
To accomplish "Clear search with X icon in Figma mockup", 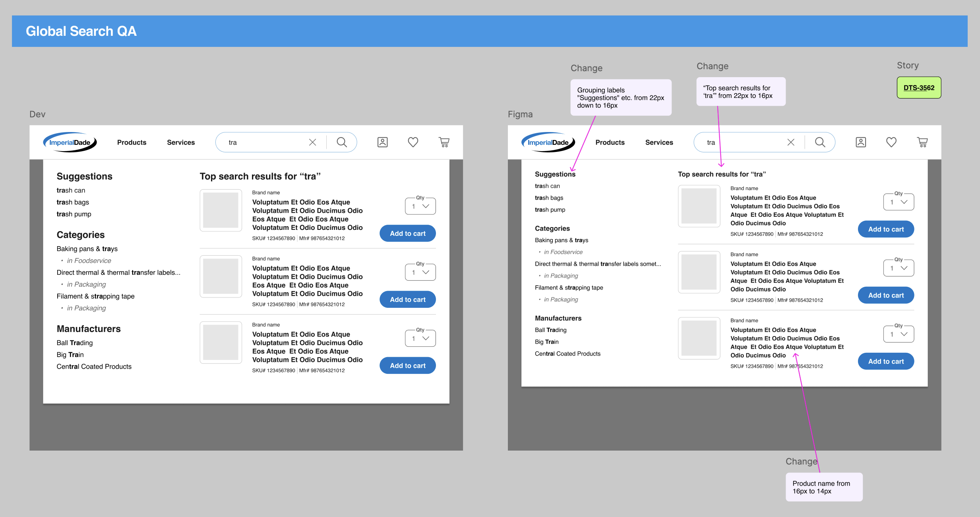I will point(791,142).
